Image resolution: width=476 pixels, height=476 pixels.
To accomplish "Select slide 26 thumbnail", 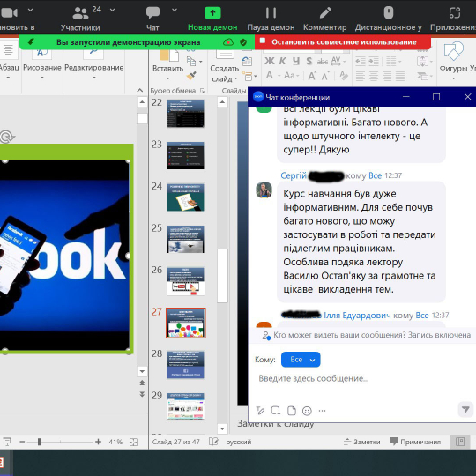I will coord(186,281).
